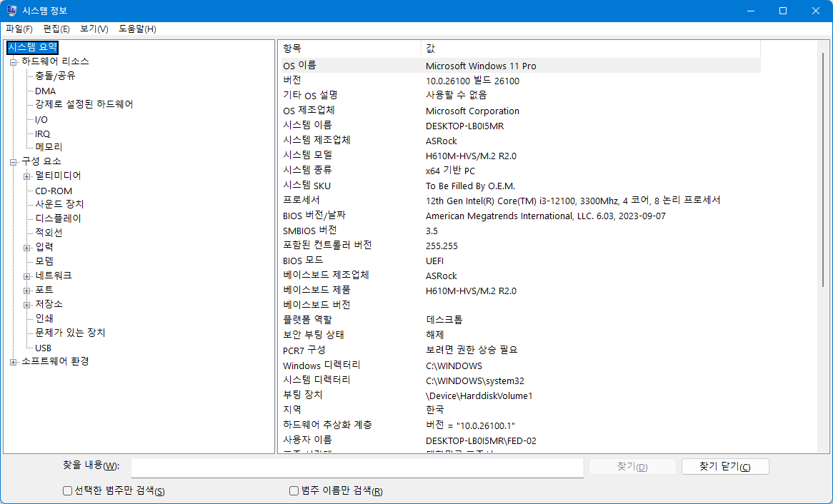The width and height of the screenshot is (833, 504).
Task: Click the value 10.0.26100 빌드 26100
Action: pos(472,81)
